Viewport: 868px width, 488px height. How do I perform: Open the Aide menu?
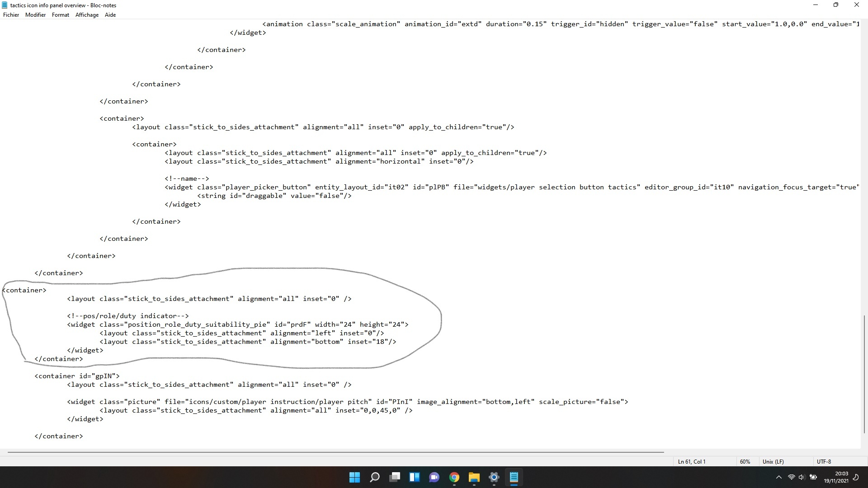pos(110,15)
